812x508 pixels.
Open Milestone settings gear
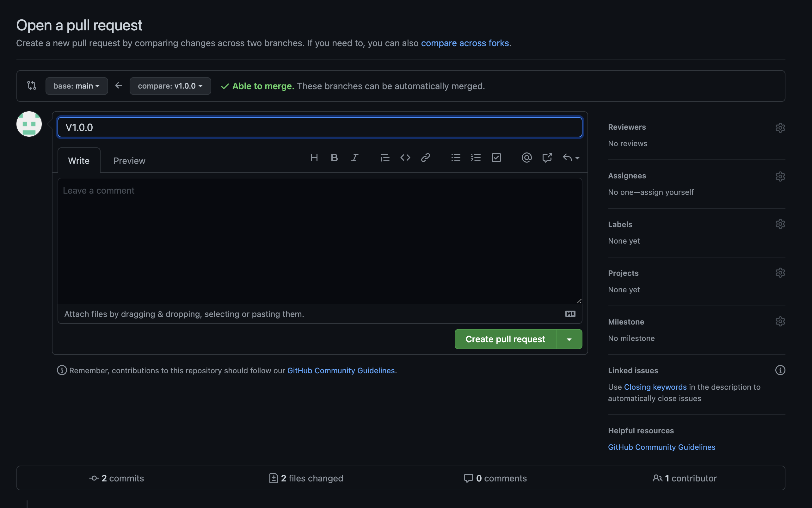point(780,321)
